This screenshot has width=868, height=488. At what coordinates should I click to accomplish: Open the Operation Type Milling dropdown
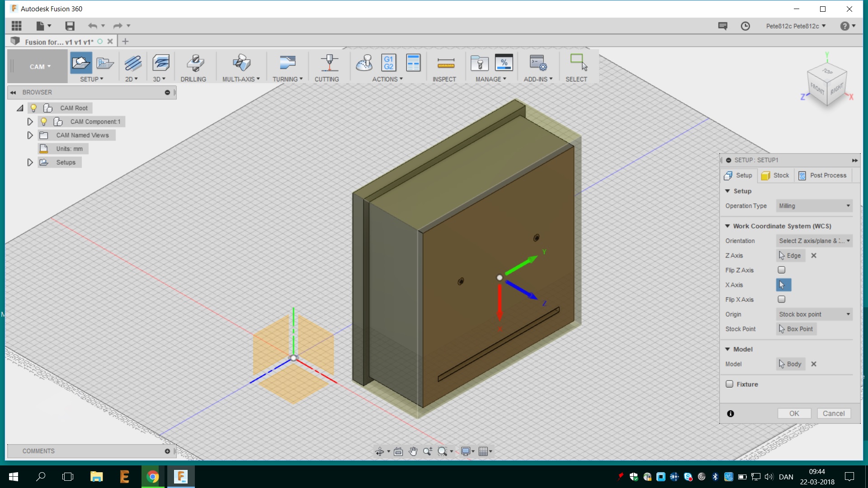tap(814, 206)
